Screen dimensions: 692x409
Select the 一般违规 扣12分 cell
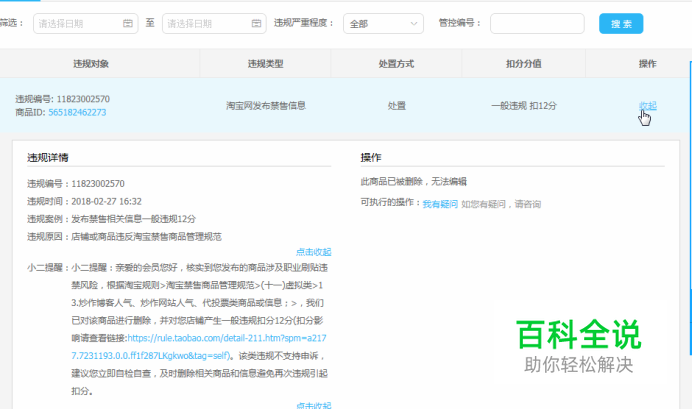click(x=524, y=106)
